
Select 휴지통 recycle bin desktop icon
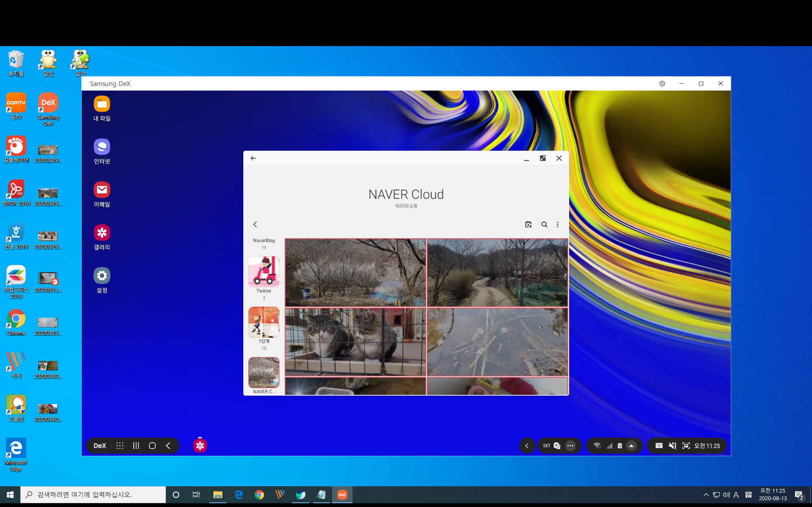coord(16,63)
